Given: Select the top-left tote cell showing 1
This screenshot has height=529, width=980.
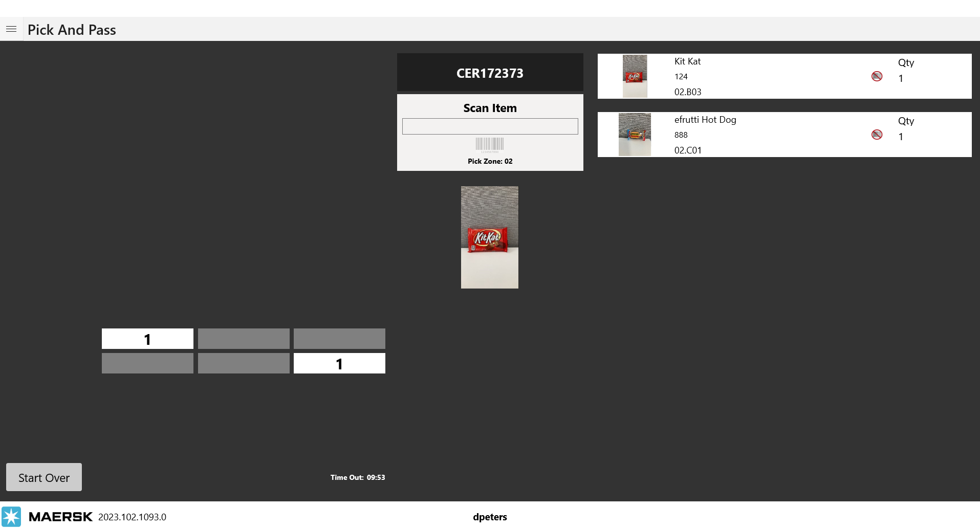Looking at the screenshot, I should click(x=147, y=339).
